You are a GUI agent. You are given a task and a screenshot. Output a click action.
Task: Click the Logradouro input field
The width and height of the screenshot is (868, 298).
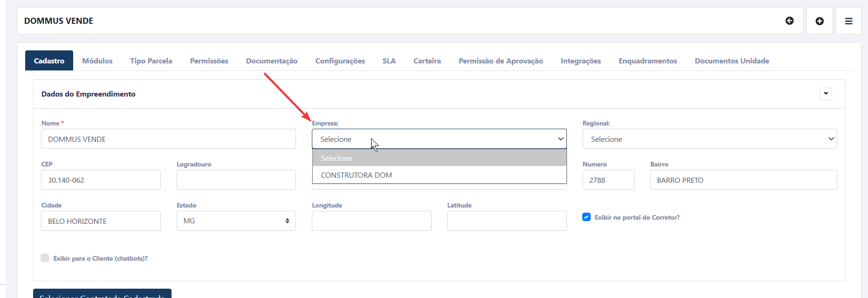[236, 180]
